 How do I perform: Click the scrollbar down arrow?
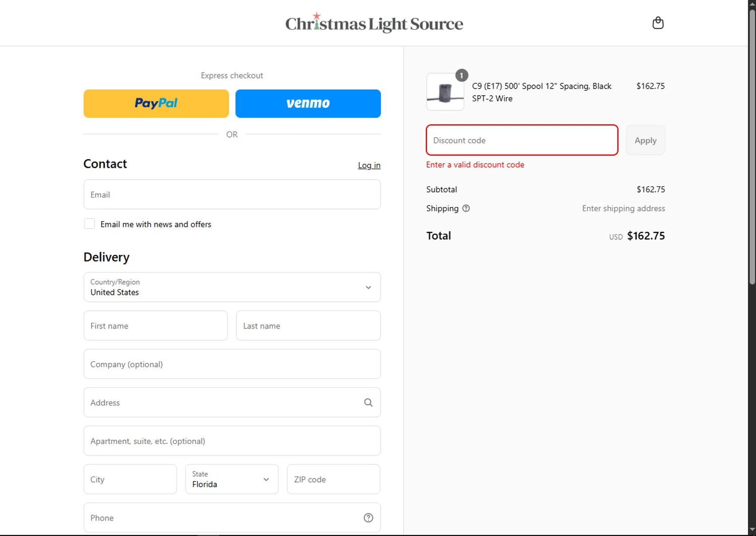coord(752,530)
